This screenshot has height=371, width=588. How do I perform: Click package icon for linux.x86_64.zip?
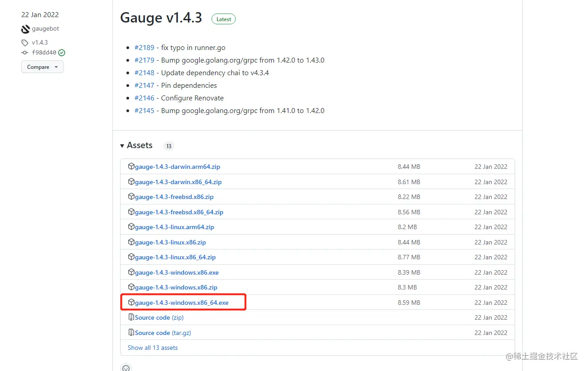(x=131, y=257)
